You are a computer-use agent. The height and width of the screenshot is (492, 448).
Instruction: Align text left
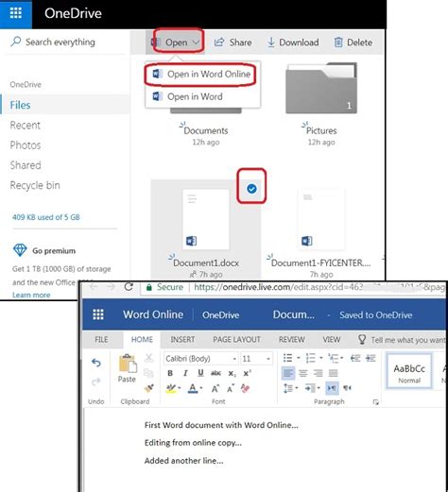[x=288, y=373]
